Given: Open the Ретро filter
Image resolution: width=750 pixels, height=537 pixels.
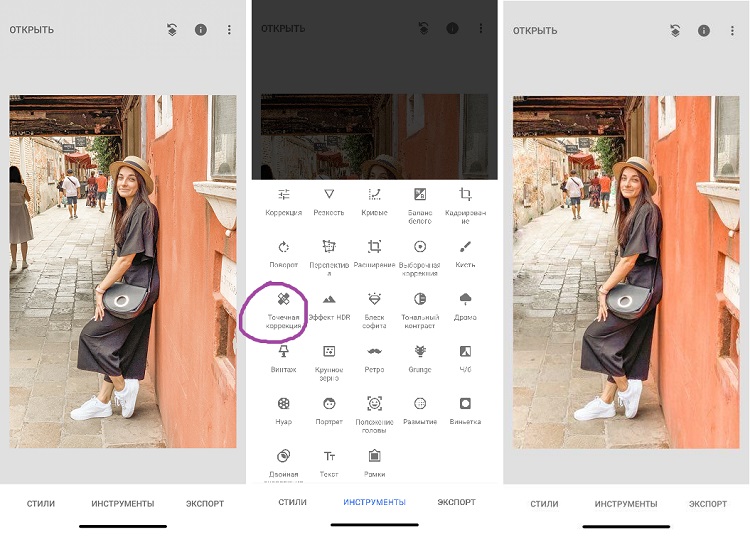Looking at the screenshot, I should 375,360.
